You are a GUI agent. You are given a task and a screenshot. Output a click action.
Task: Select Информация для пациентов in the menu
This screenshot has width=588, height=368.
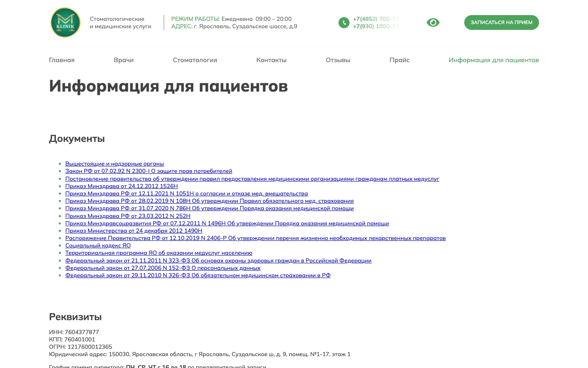(494, 60)
